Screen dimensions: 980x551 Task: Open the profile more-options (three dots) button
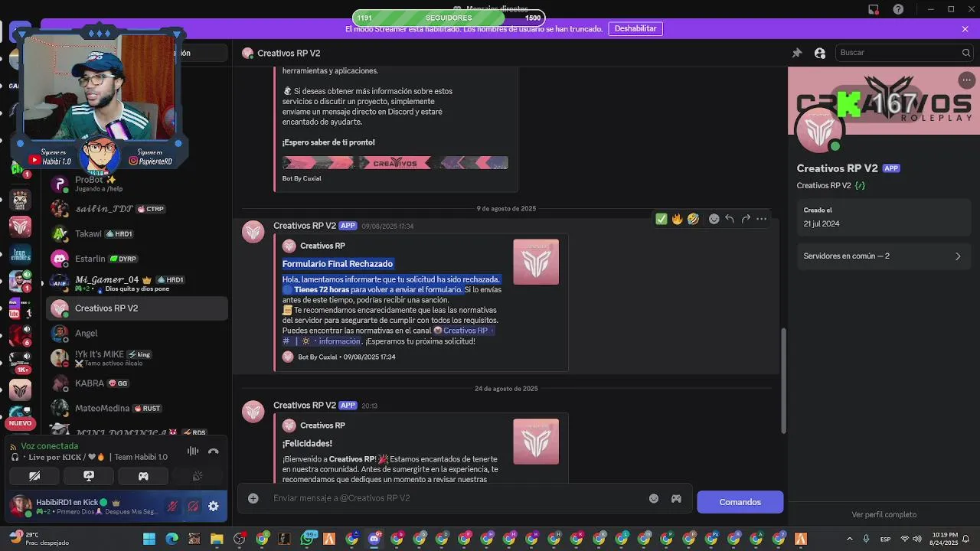tap(967, 80)
